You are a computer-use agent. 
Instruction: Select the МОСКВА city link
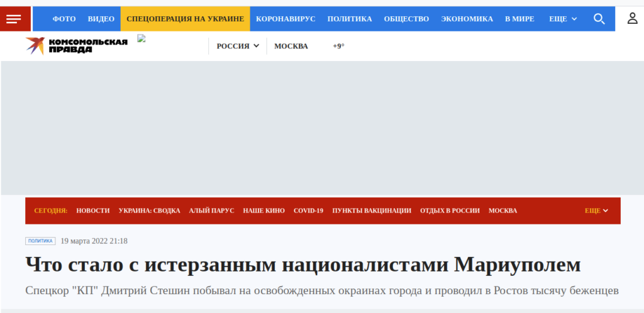[291, 46]
